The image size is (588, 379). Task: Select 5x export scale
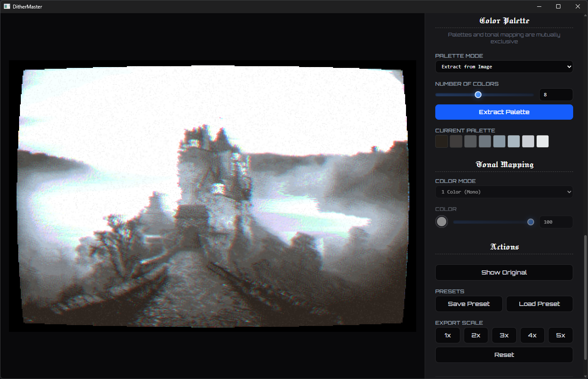(560, 335)
